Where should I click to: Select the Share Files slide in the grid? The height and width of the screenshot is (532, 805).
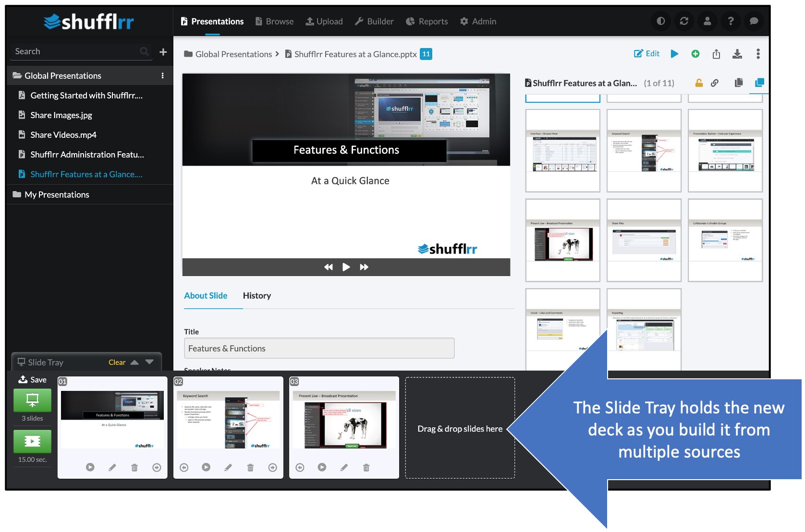coord(644,240)
